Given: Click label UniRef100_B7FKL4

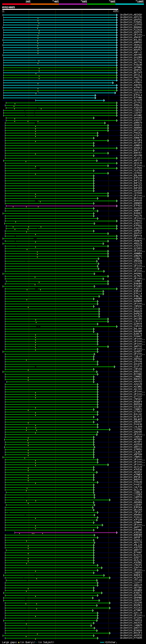Looking at the screenshot, I should click(131, 95).
